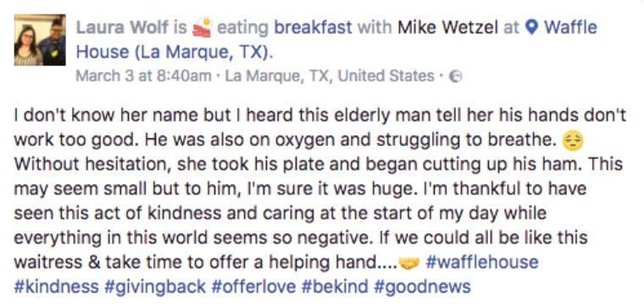644x307 pixels.
Task: Select the #givingback hashtag
Action: 155,287
